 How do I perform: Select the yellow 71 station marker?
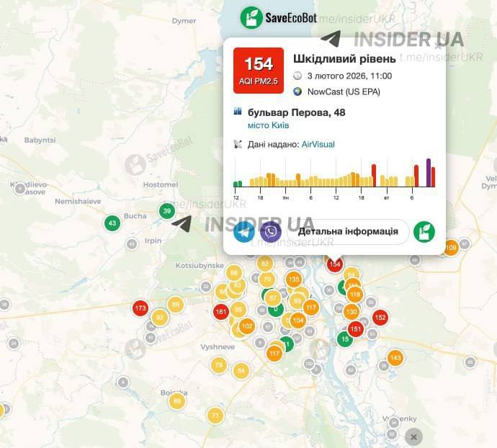pos(215,416)
